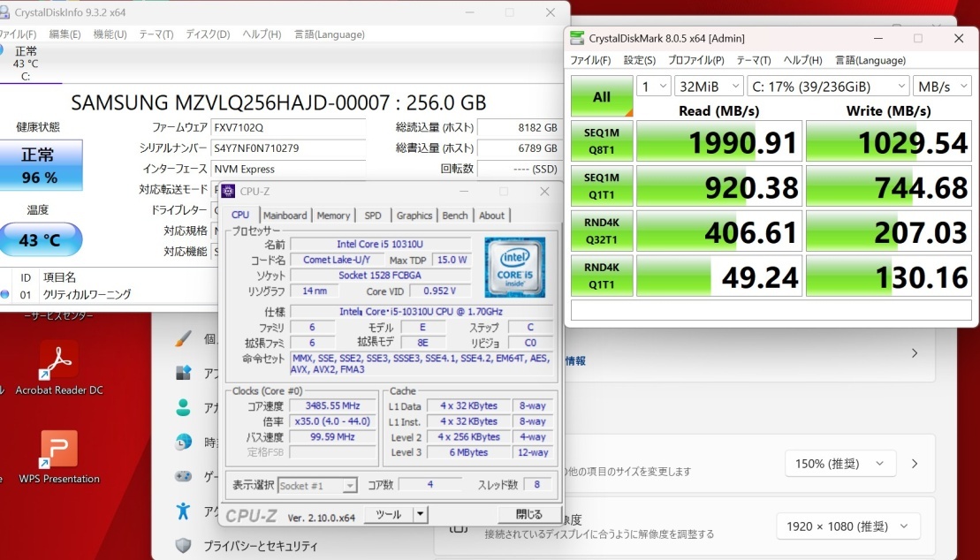This screenshot has height=560, width=980.
Task: Click the Intel Core i5 logo in CPU-Z
Action: pos(515,267)
